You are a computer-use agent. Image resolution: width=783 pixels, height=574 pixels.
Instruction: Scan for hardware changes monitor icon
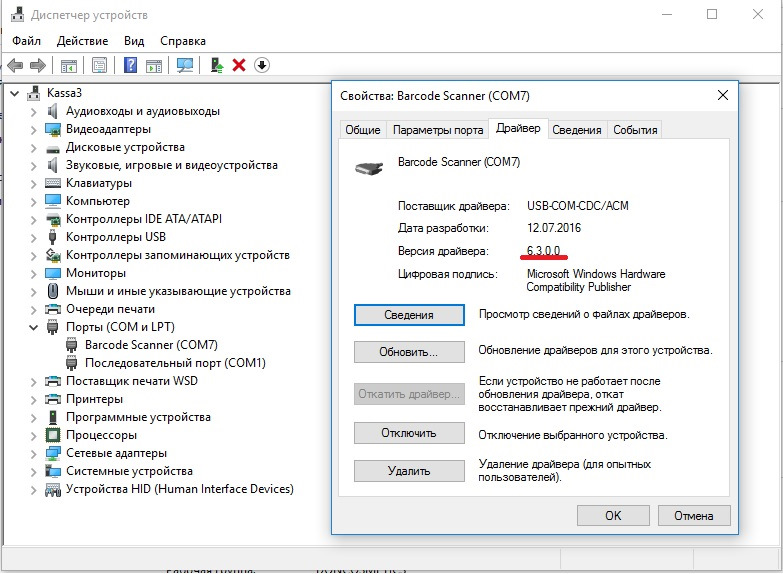185,65
